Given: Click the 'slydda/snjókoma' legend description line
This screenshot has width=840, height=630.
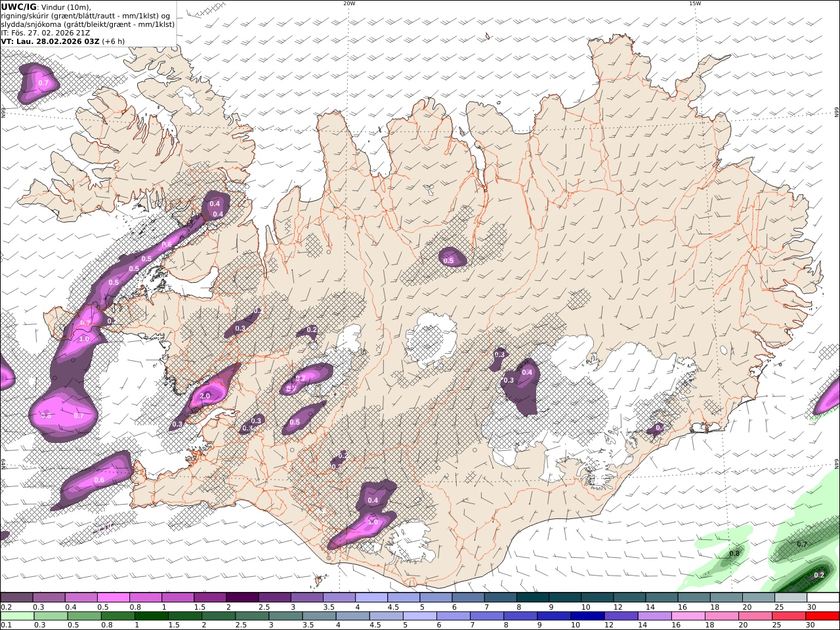Looking at the screenshot, I should click(x=87, y=24).
